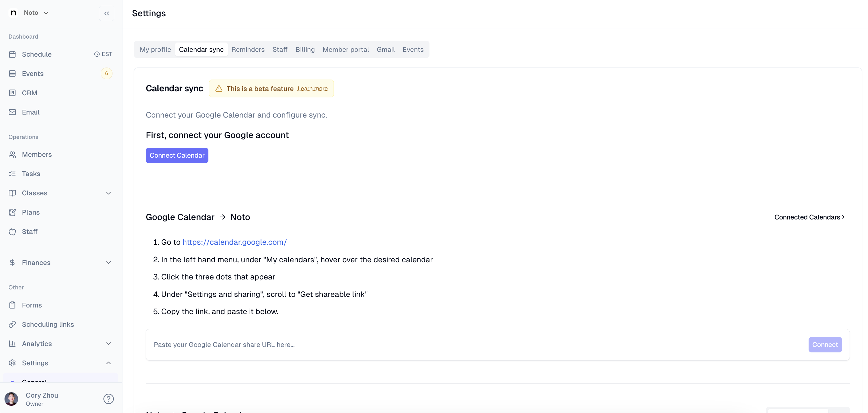Open the Plans sidebar item

[x=31, y=212]
